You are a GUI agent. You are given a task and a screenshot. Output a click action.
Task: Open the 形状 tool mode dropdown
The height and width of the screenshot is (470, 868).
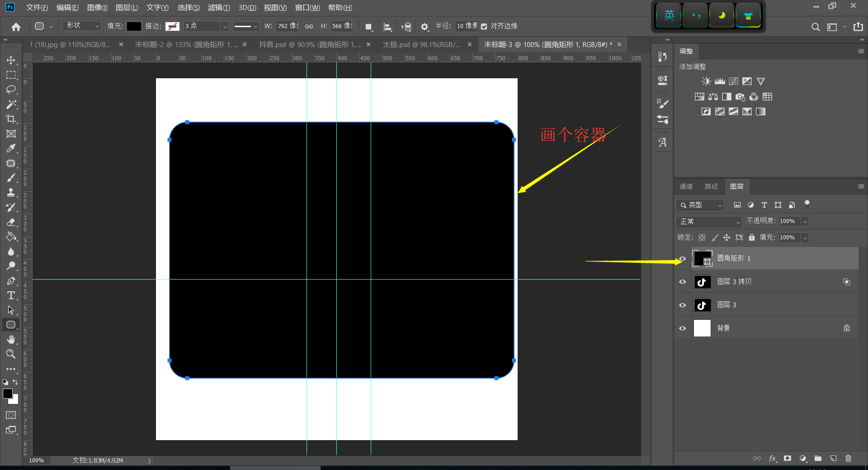(x=82, y=26)
